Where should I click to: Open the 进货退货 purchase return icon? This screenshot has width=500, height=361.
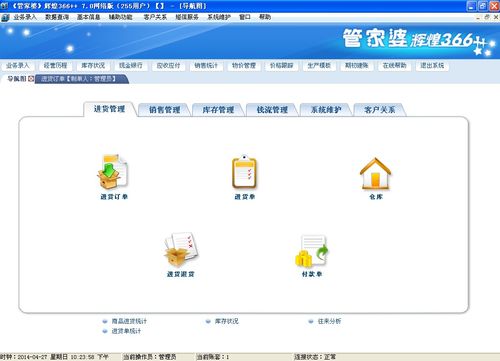click(x=181, y=250)
